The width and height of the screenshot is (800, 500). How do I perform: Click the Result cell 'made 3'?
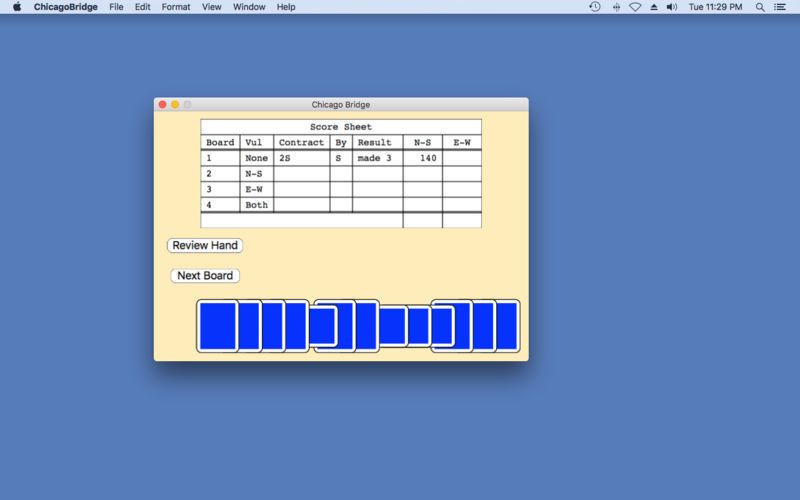click(378, 158)
